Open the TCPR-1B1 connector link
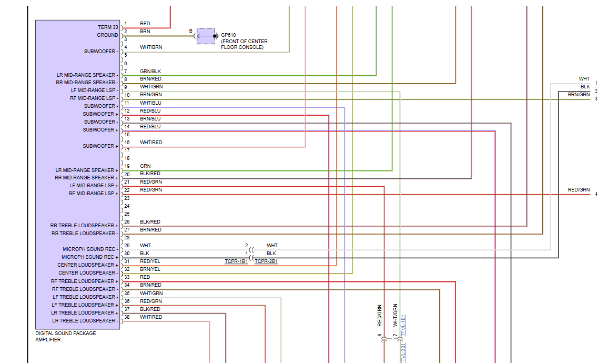The width and height of the screenshot is (598, 364). click(x=236, y=261)
